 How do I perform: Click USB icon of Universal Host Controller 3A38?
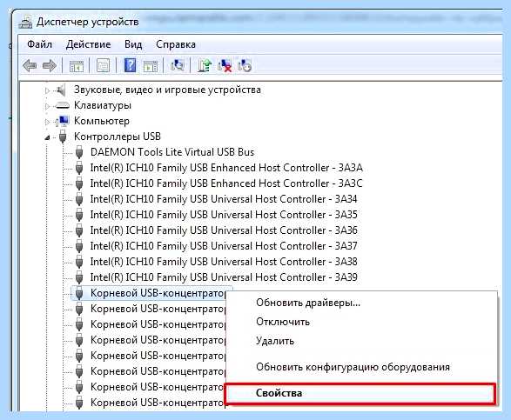(x=79, y=262)
